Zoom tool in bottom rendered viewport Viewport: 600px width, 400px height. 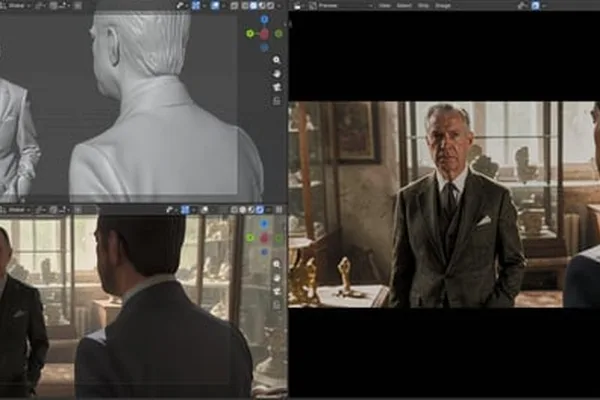pos(276,264)
